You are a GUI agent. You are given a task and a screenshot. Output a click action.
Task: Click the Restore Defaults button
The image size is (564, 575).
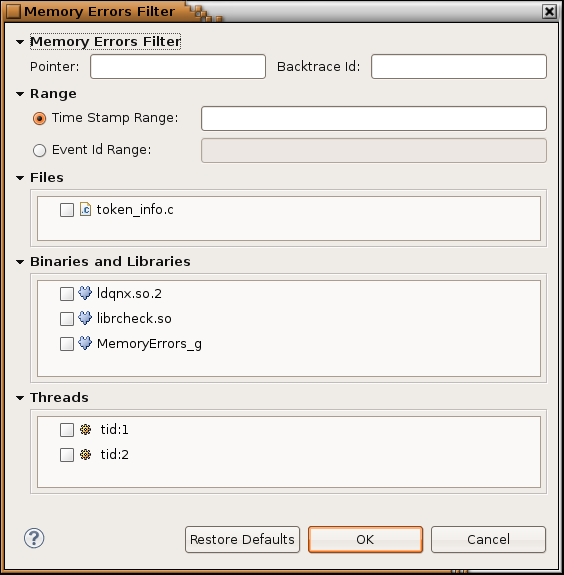[x=242, y=539]
